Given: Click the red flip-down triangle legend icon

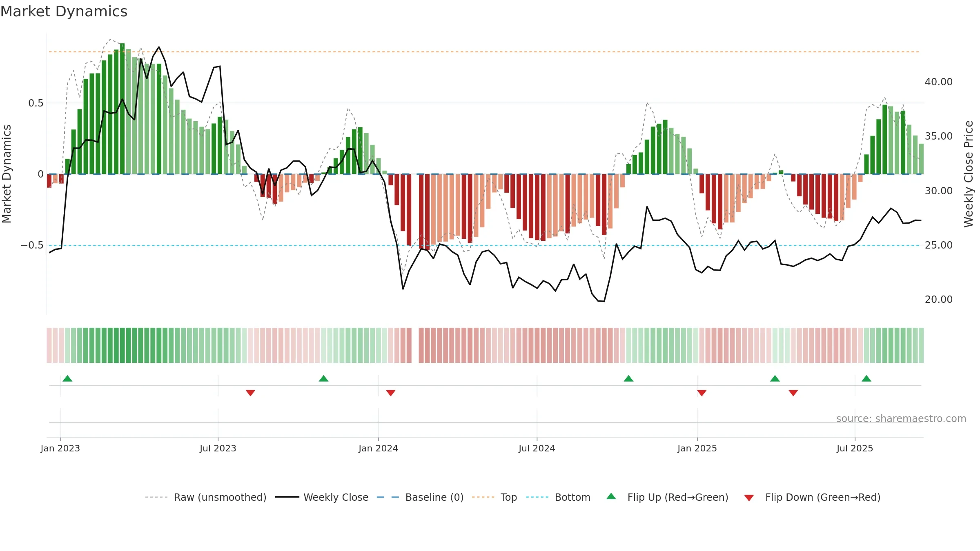Looking at the screenshot, I should coord(749,498).
